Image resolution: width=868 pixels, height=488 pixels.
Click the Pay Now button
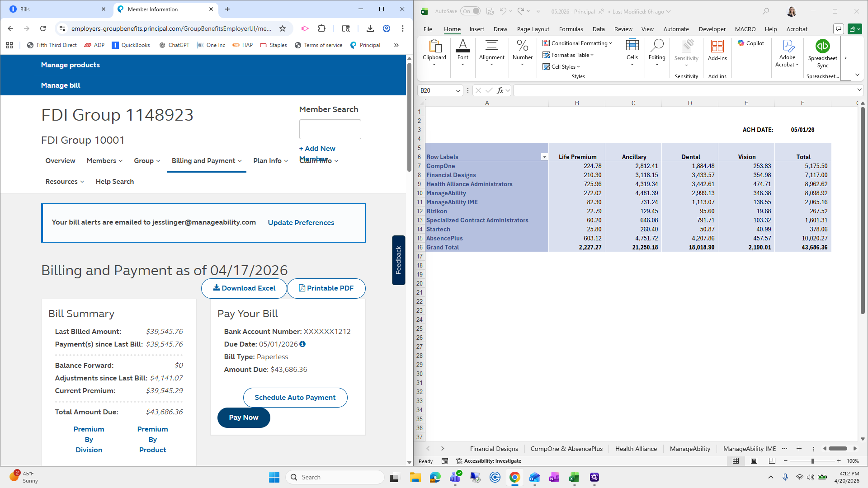point(244,418)
